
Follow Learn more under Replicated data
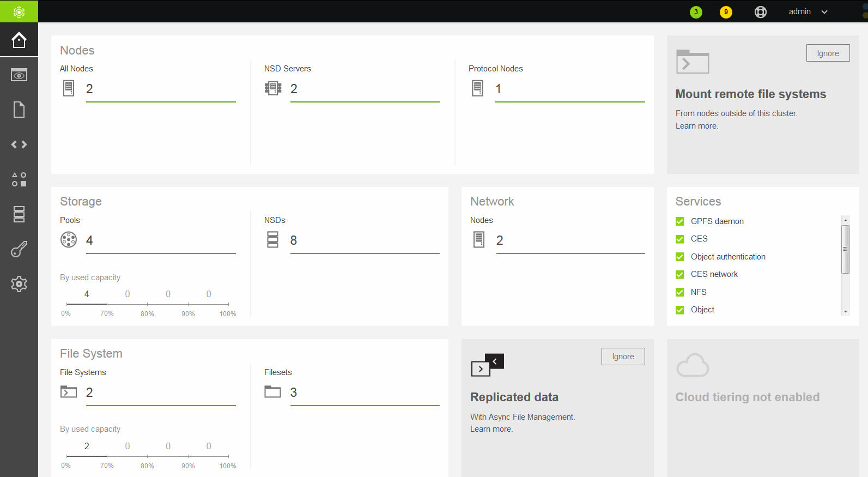[491, 429]
